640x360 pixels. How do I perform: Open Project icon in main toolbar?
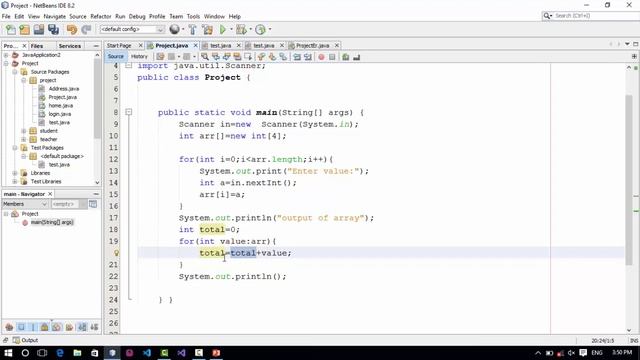tap(39, 29)
